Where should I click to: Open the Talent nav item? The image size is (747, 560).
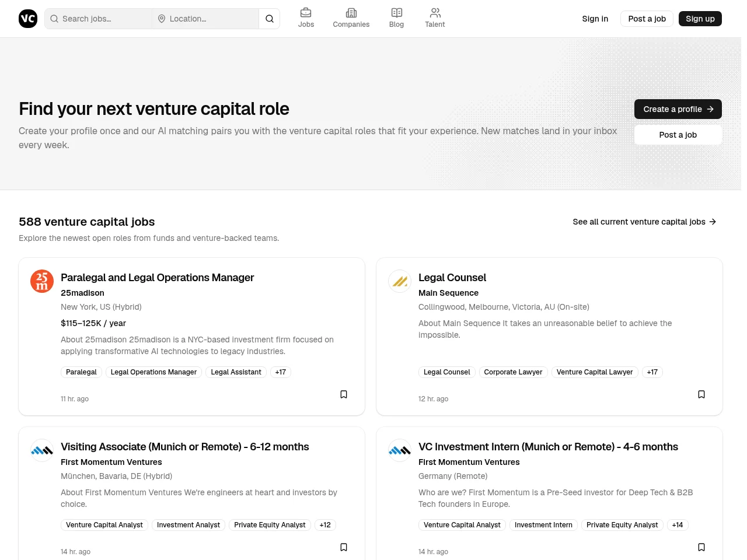point(435,18)
